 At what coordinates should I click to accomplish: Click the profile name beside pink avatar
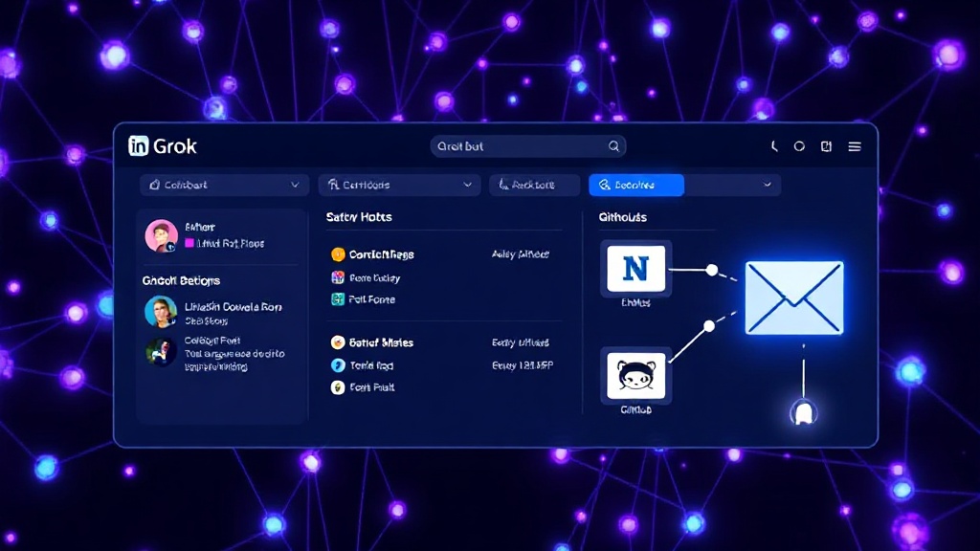(x=200, y=227)
